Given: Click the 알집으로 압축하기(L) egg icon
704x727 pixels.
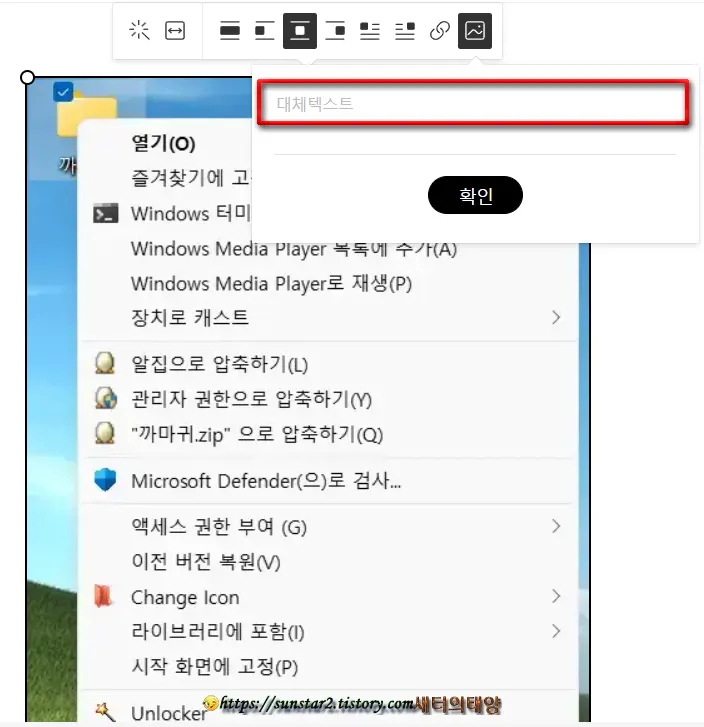Looking at the screenshot, I should tap(105, 364).
